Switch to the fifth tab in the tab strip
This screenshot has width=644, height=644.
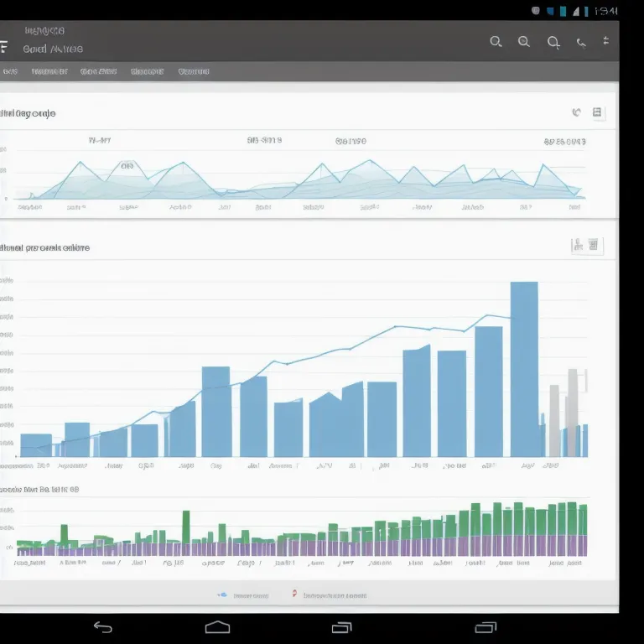194,72
